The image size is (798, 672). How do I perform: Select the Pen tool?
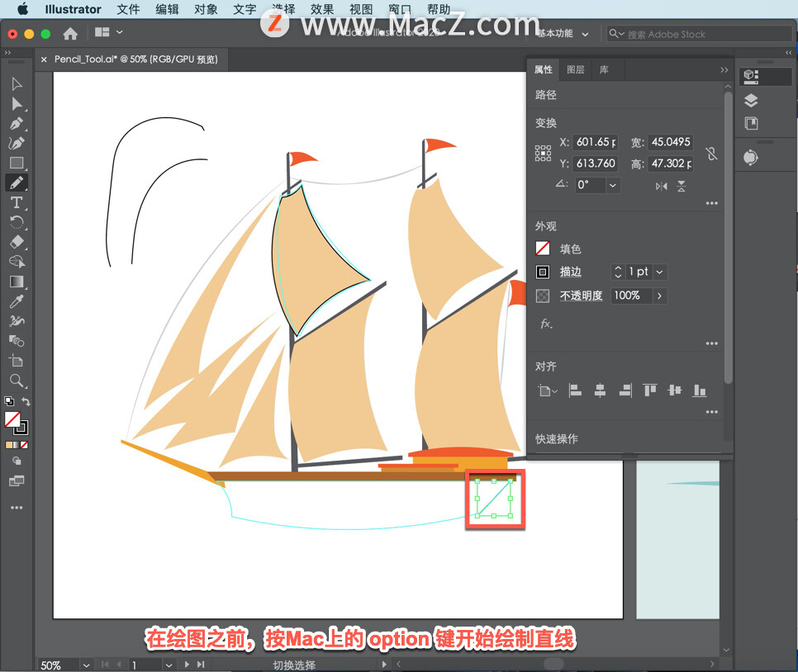coord(17,124)
